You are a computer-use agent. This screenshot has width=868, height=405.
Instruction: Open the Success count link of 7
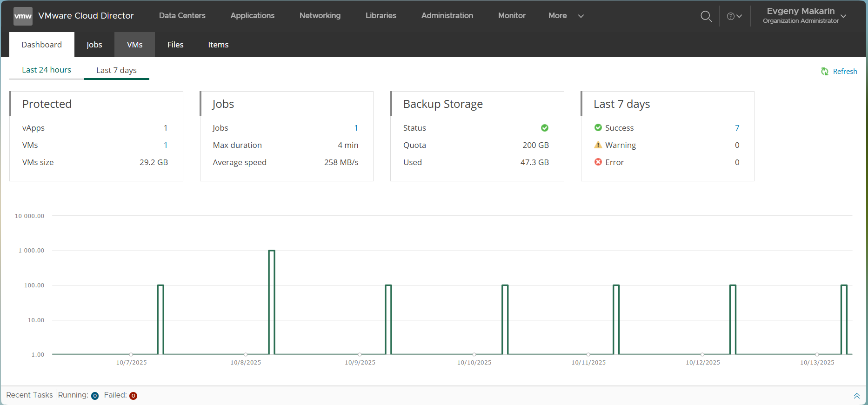(x=737, y=128)
